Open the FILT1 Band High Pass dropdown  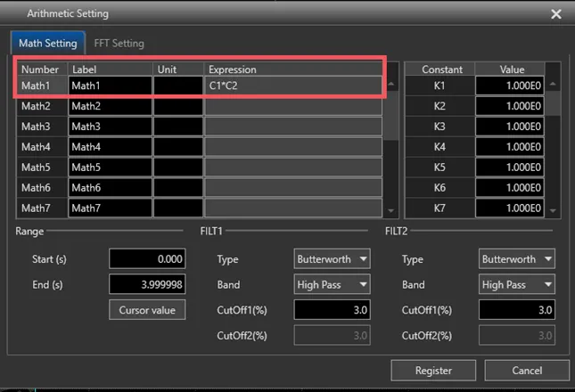(x=332, y=284)
